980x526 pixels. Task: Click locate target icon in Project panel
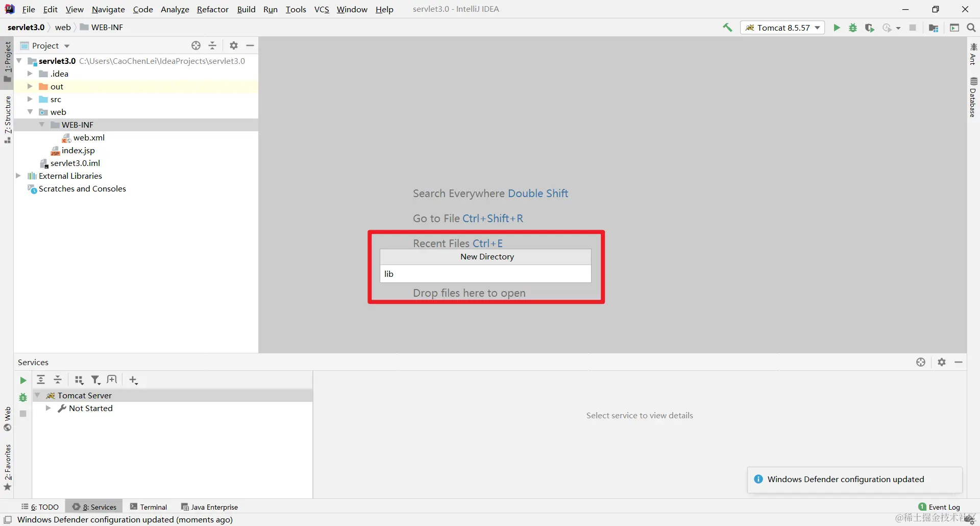point(196,45)
